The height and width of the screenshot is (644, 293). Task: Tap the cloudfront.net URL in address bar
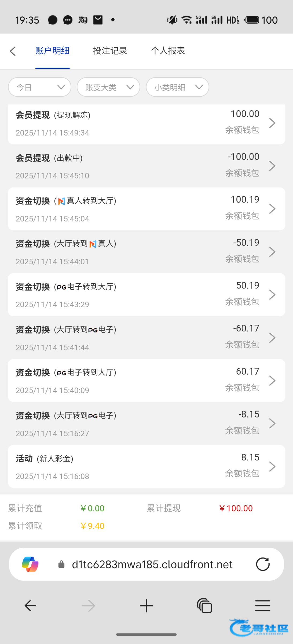[x=152, y=564]
